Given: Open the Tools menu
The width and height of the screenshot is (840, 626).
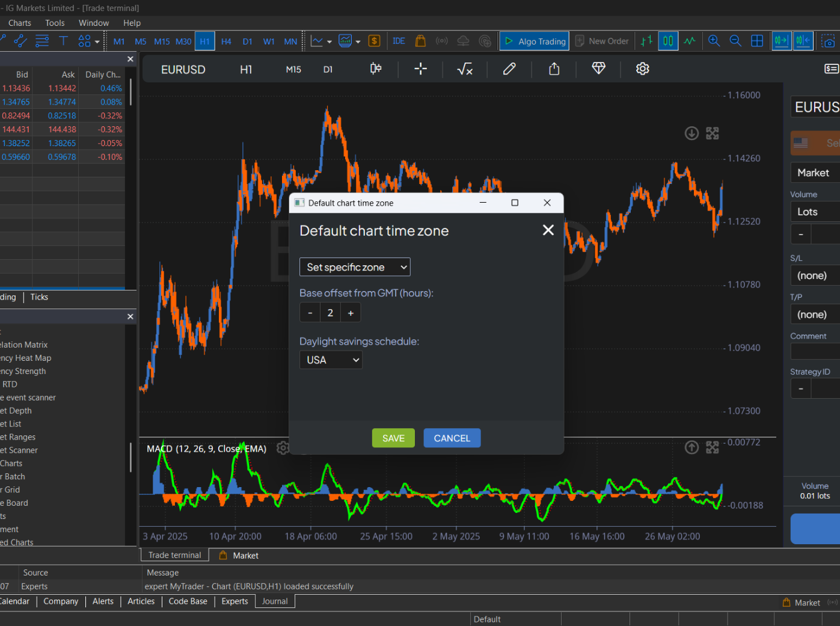Looking at the screenshot, I should click(x=55, y=23).
